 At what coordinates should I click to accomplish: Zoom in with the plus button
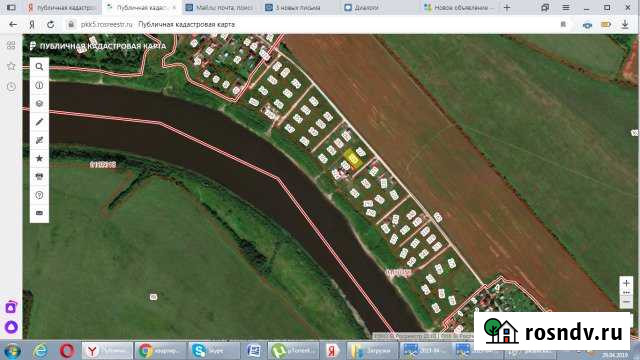point(626,283)
